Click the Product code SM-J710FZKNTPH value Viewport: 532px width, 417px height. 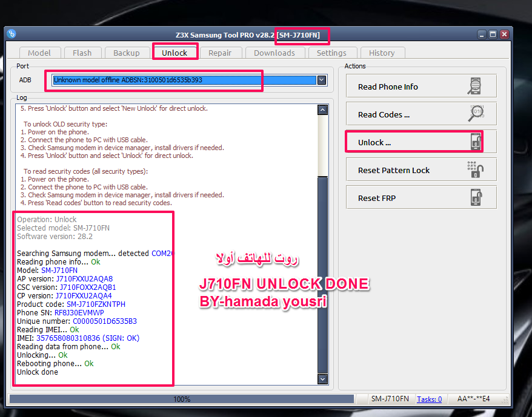click(96, 304)
